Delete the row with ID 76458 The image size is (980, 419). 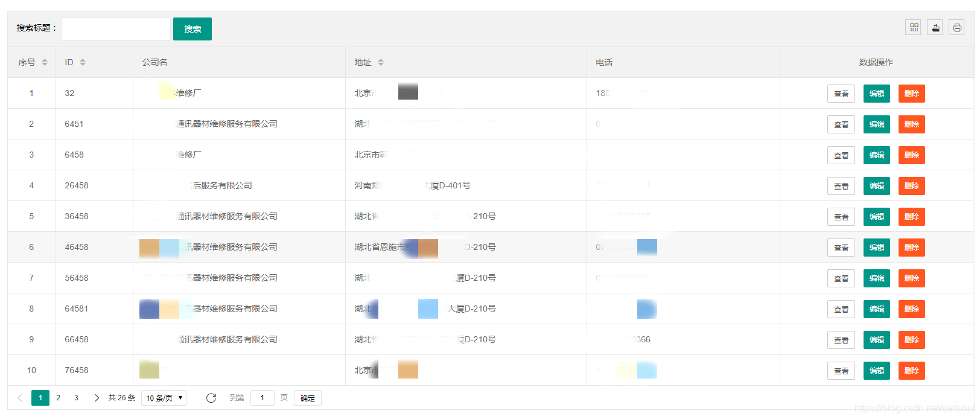[912, 371]
